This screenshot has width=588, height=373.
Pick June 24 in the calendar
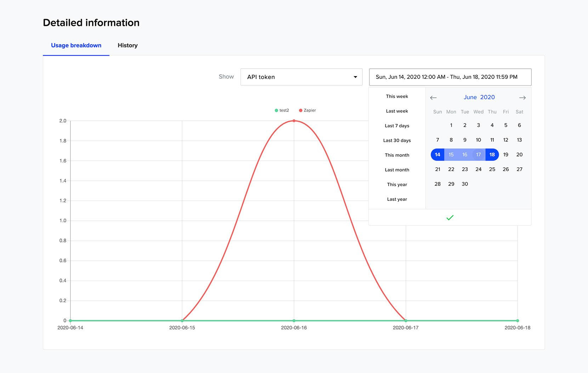coord(479,169)
